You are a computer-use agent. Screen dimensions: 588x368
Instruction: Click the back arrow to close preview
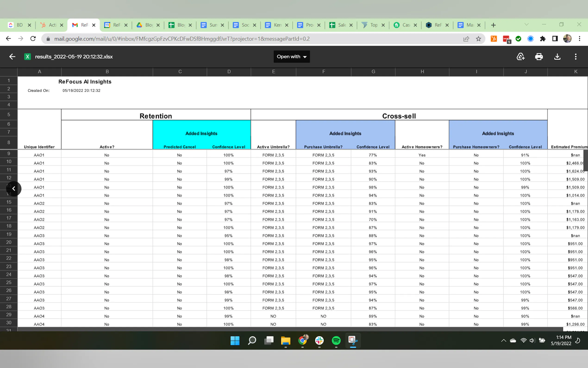[12, 57]
